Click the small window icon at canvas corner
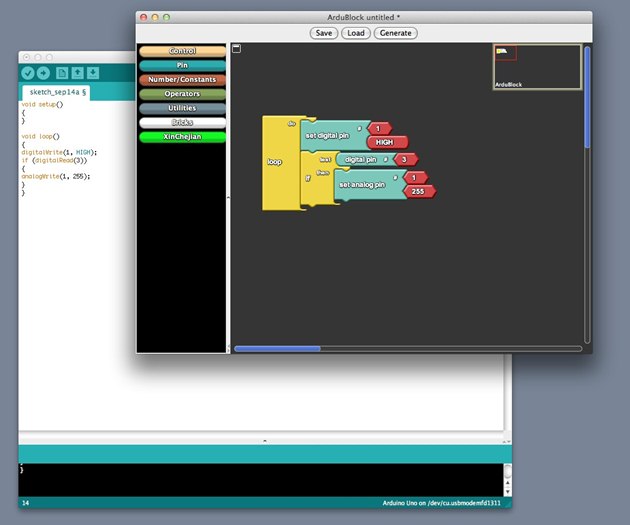The height and width of the screenshot is (525, 630). pyautogui.click(x=237, y=49)
